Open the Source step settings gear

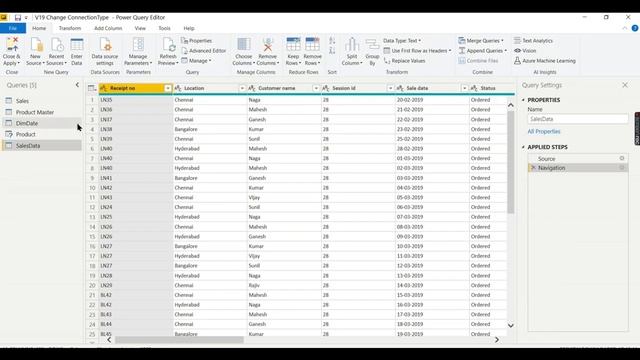coord(622,158)
